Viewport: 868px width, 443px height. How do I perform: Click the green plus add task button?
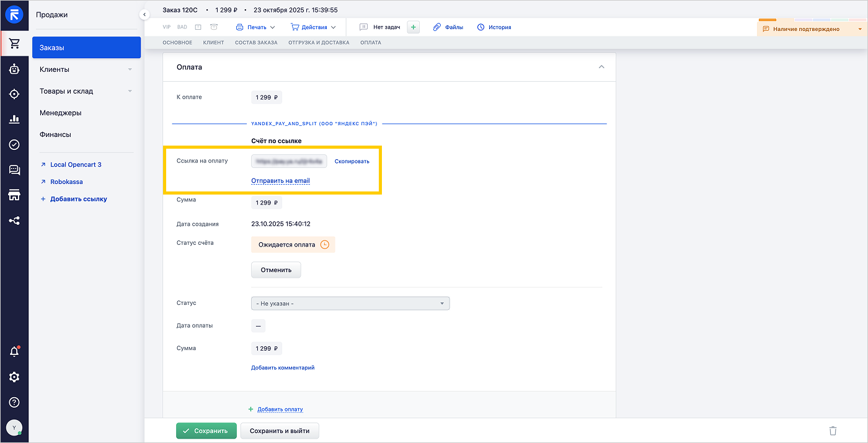point(414,27)
